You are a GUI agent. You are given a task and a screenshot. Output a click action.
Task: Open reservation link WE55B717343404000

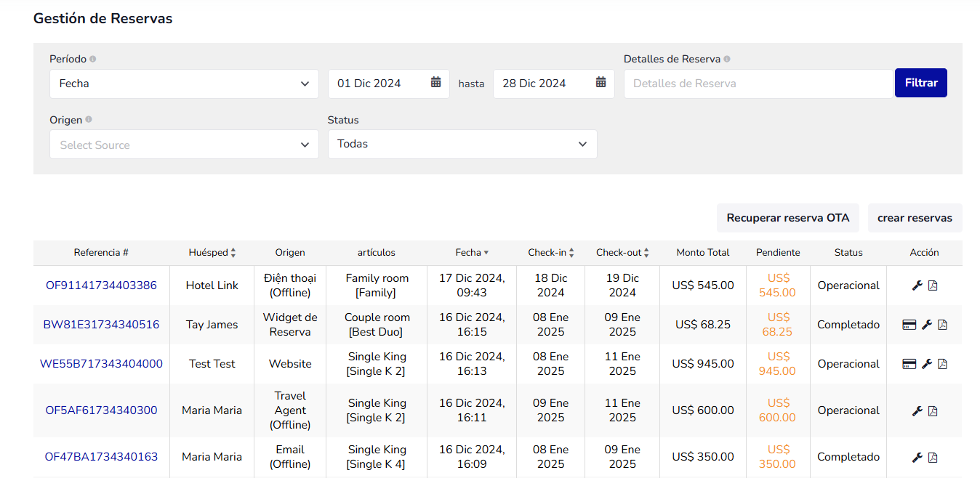point(101,364)
